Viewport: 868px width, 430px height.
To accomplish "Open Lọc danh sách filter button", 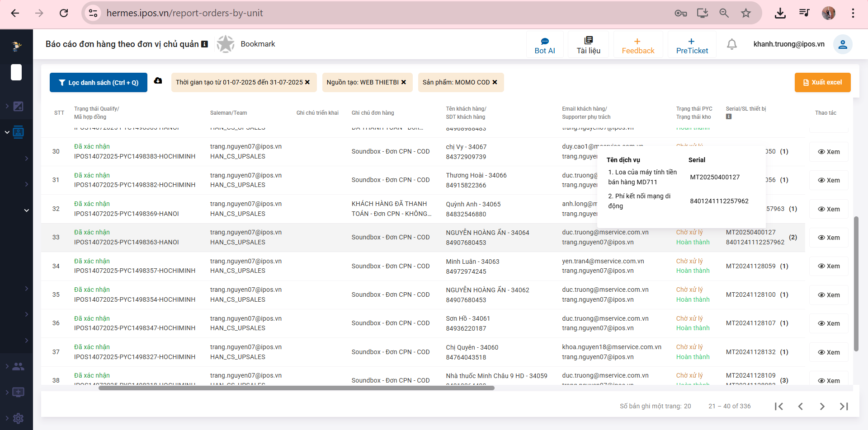I will pyautogui.click(x=99, y=83).
